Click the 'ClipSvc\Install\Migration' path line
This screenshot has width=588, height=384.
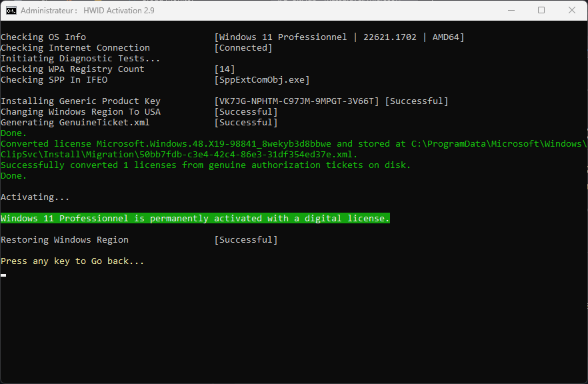coord(179,155)
